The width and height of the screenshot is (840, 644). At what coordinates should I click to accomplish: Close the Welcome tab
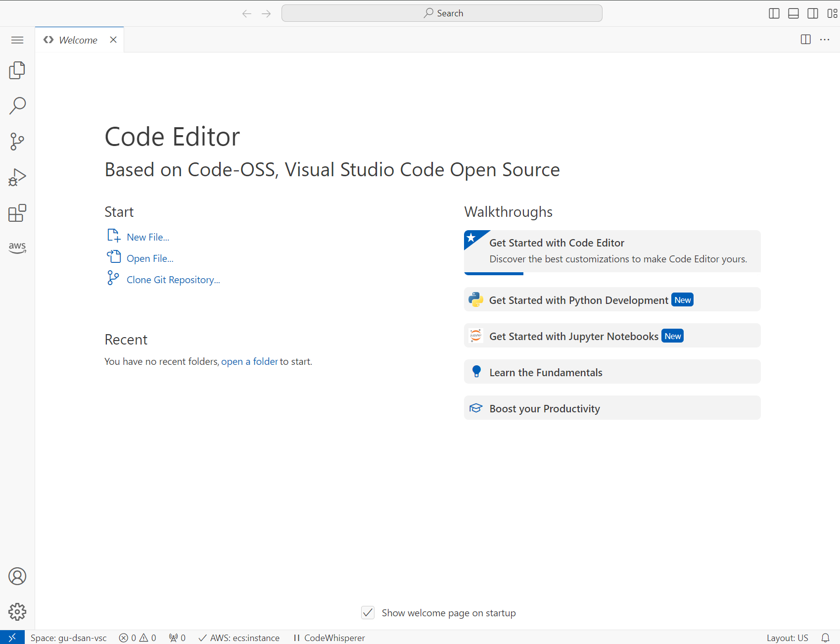click(x=113, y=40)
